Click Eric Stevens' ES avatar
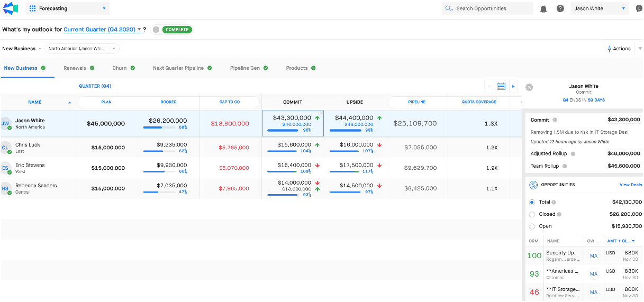Screen dimensions: 644x302 [6, 168]
